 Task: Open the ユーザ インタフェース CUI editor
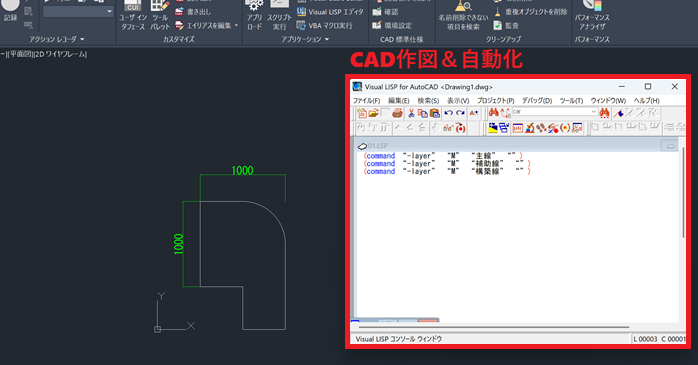133,16
